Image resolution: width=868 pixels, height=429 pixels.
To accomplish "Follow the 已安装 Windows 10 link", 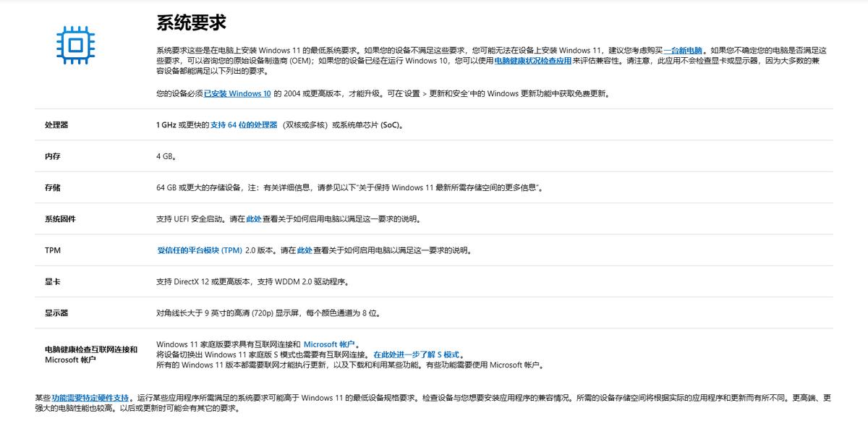I will (x=240, y=93).
